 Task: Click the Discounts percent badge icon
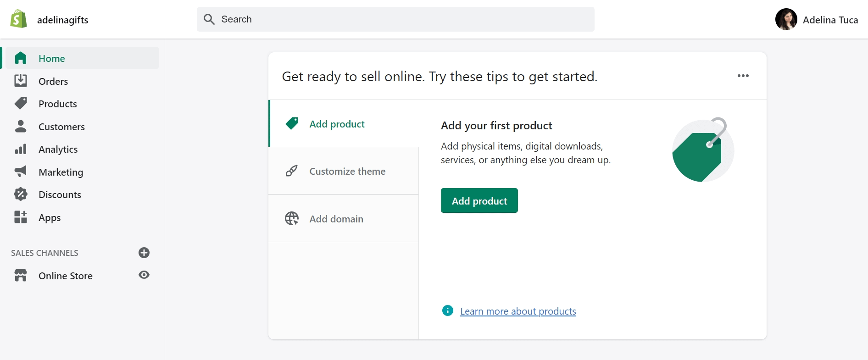(21, 194)
